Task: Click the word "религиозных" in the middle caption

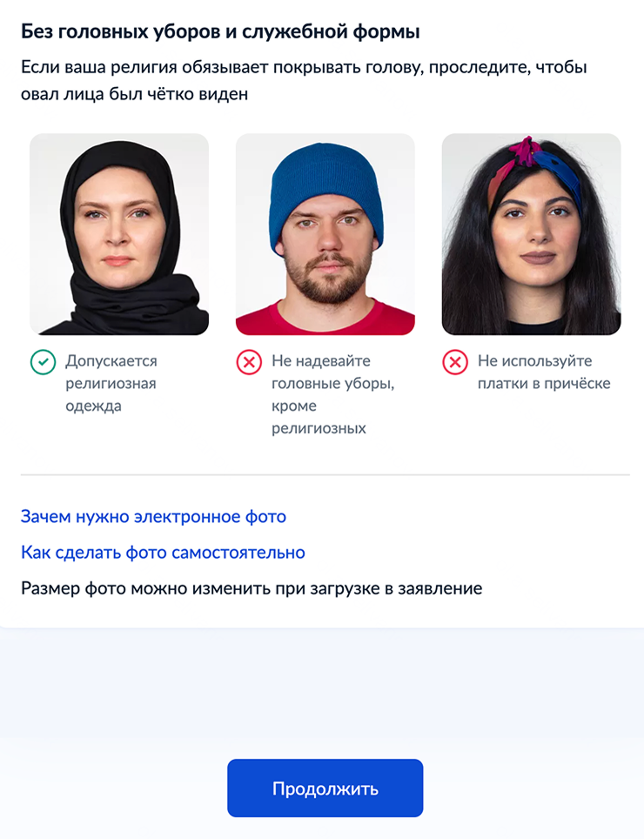Action: click(x=319, y=428)
